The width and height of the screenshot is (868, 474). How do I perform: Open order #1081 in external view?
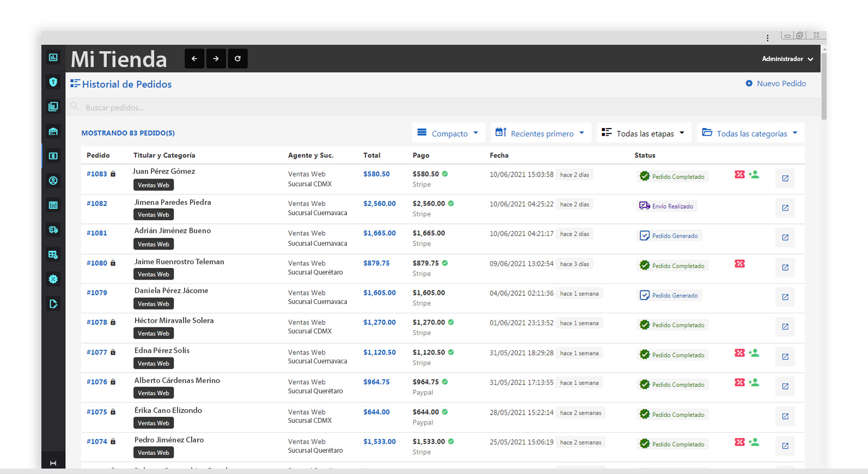tap(785, 237)
